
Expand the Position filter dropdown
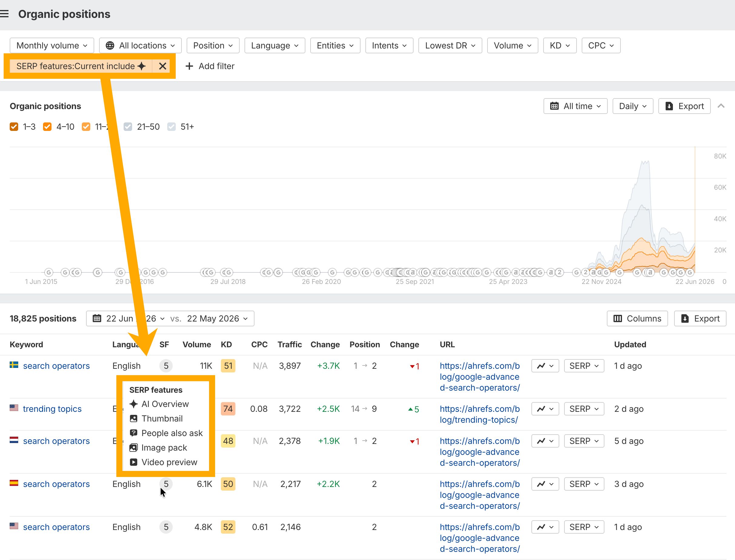click(213, 45)
